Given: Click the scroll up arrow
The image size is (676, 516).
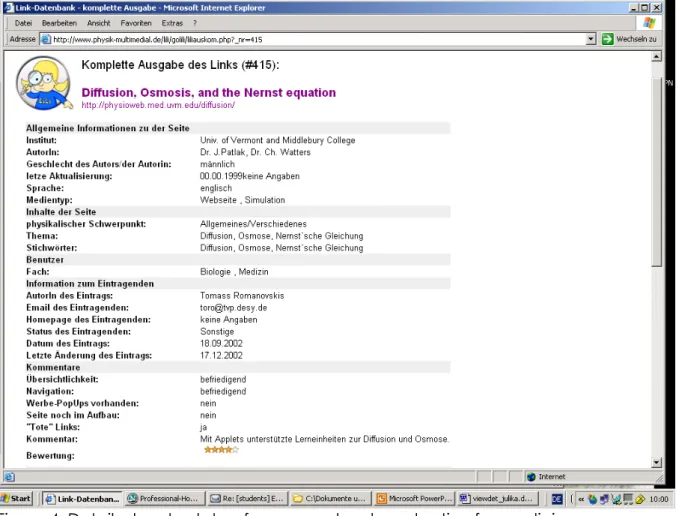Looking at the screenshot, I should [x=656, y=56].
